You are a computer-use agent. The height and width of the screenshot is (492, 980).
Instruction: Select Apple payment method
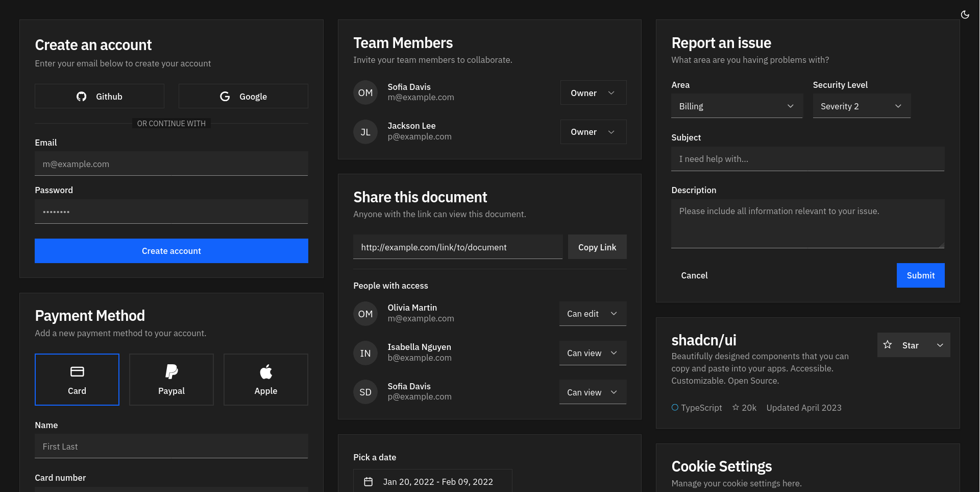(x=266, y=380)
